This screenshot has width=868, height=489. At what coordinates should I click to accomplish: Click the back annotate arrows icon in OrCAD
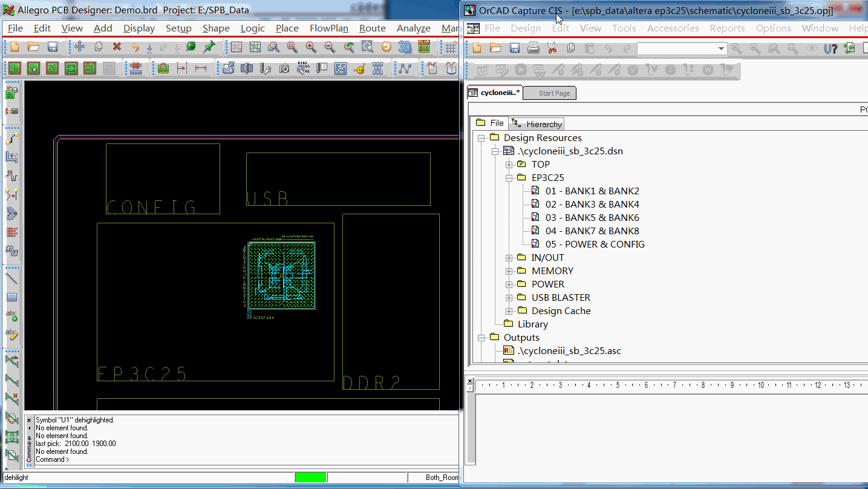point(850,48)
